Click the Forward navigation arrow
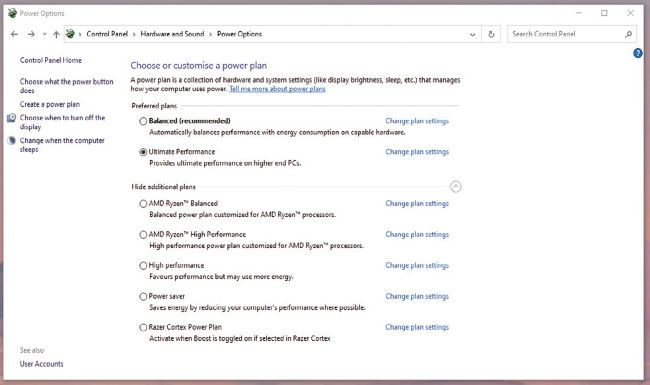650x385 pixels. coord(31,34)
